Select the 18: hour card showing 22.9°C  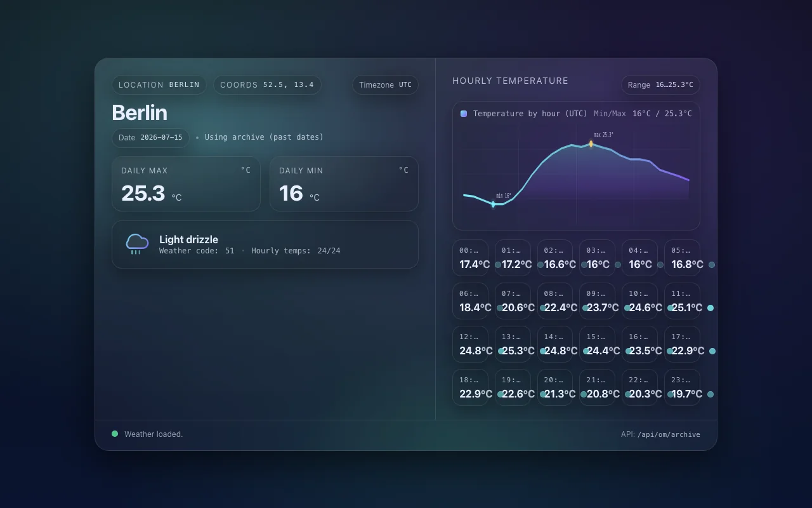pyautogui.click(x=470, y=387)
